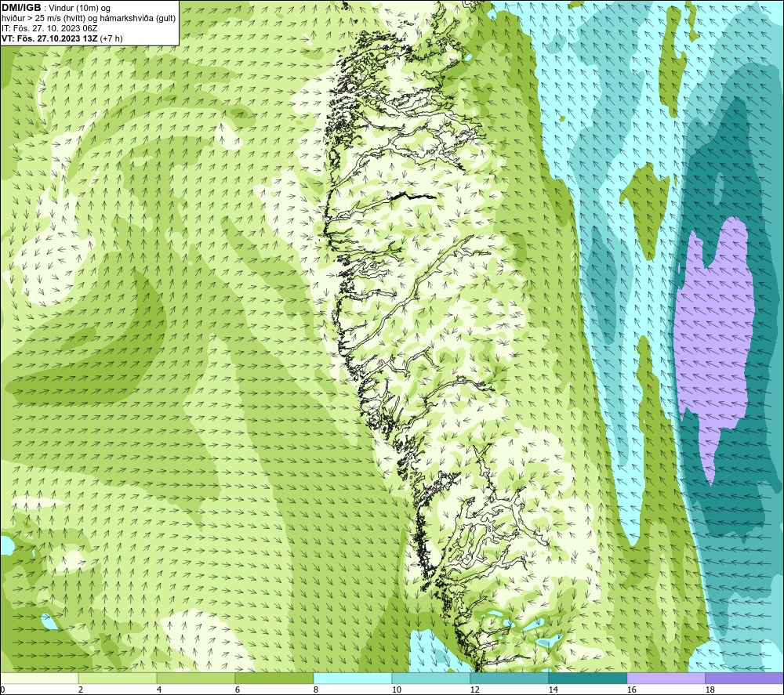Viewport: 784px width, 695px height.
Task: Click the 0–2 m/s palest legend swatch
Action: click(x=39, y=678)
